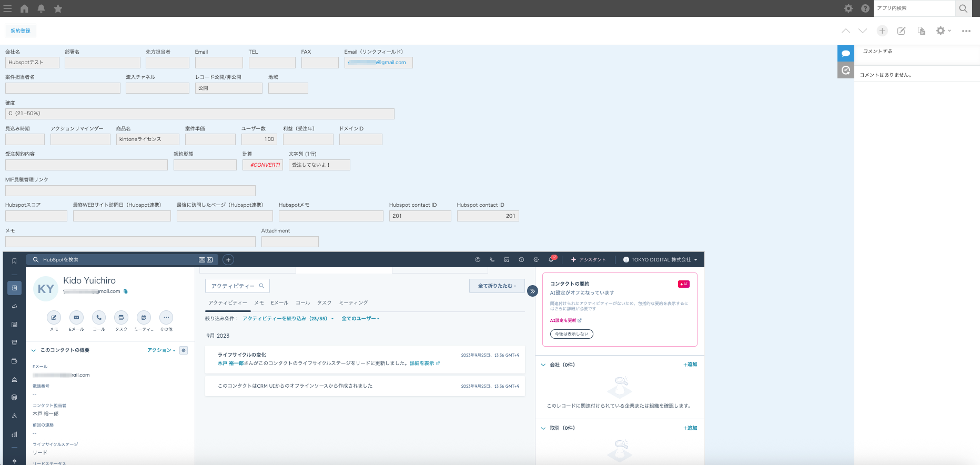The width and height of the screenshot is (980, 465).
Task: Click the app search magnifier button
Action: coord(963,8)
